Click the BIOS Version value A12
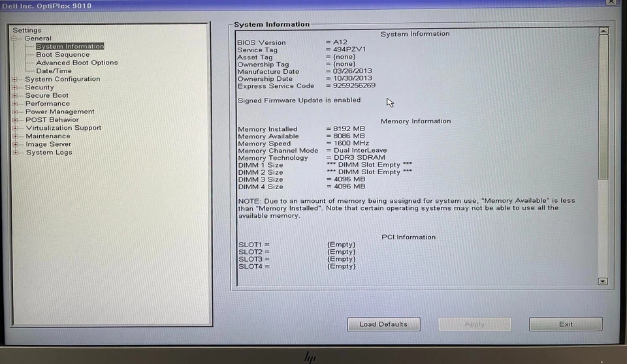 coord(340,42)
